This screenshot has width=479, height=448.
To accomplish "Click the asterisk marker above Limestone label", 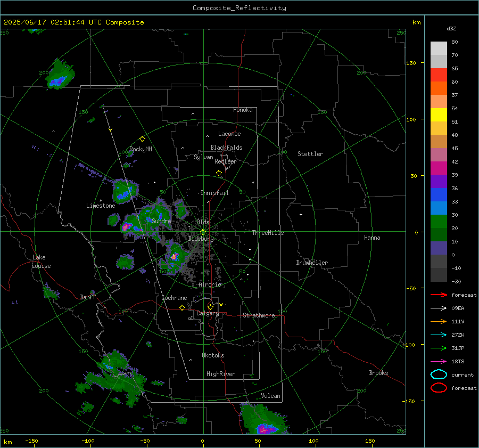I will (x=101, y=201).
